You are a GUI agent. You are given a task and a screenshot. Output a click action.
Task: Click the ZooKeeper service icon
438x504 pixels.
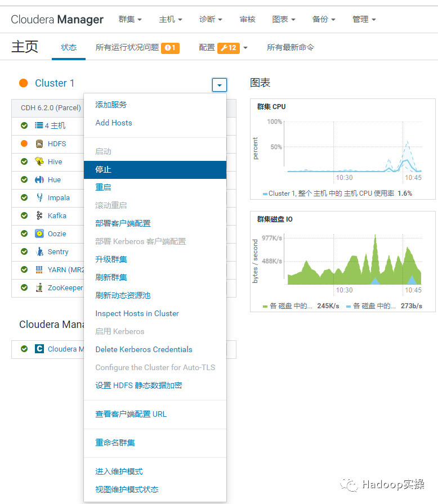39,287
